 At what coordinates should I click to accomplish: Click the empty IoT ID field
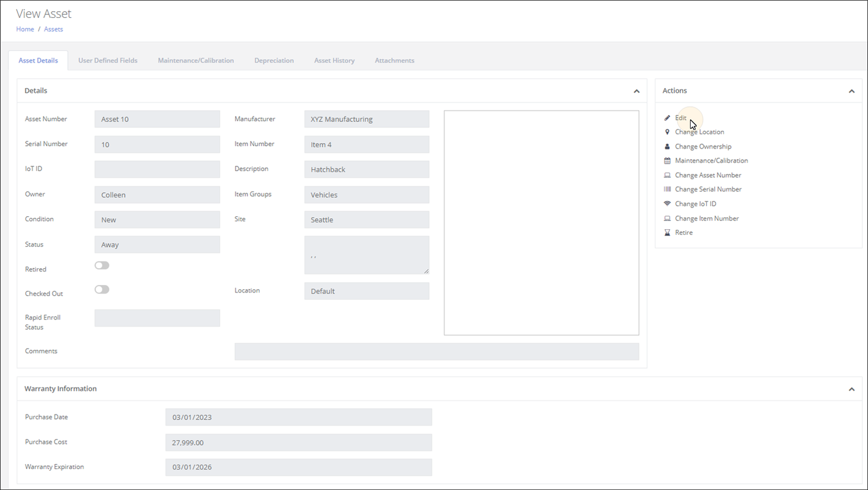click(x=157, y=169)
